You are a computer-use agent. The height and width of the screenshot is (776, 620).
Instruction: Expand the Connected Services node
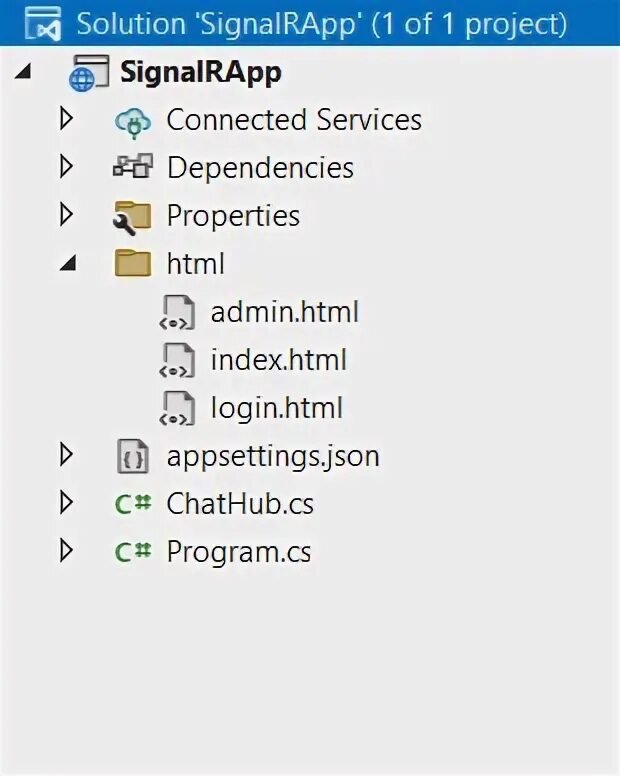(x=66, y=120)
